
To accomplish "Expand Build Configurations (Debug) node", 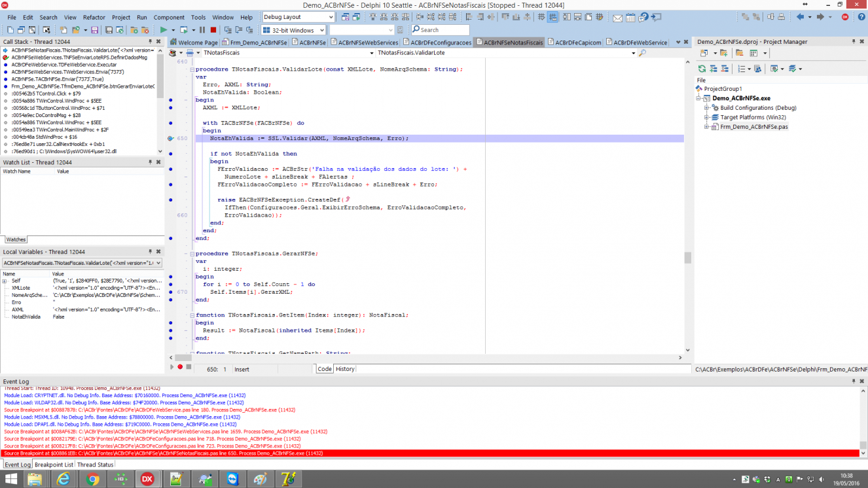I will coord(707,108).
